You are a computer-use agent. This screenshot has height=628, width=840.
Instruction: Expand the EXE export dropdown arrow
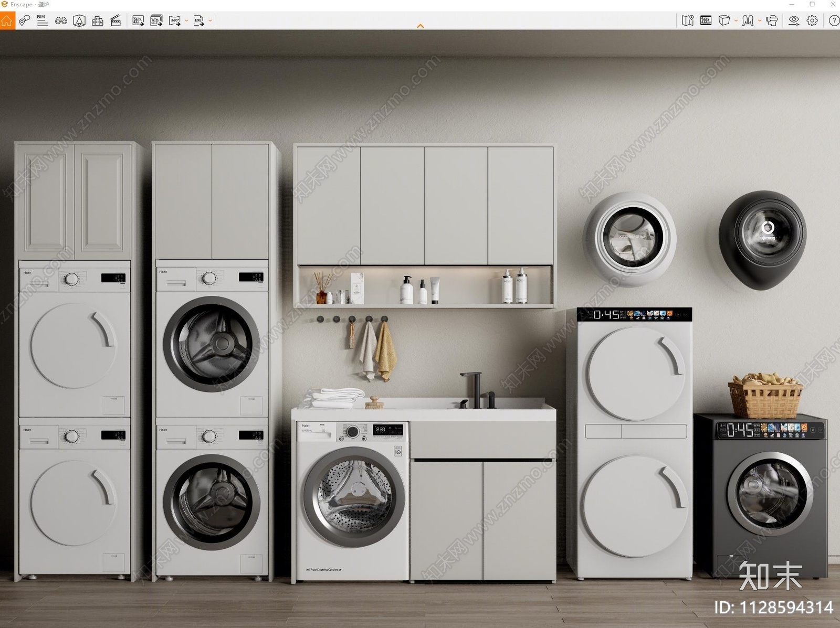[211, 21]
